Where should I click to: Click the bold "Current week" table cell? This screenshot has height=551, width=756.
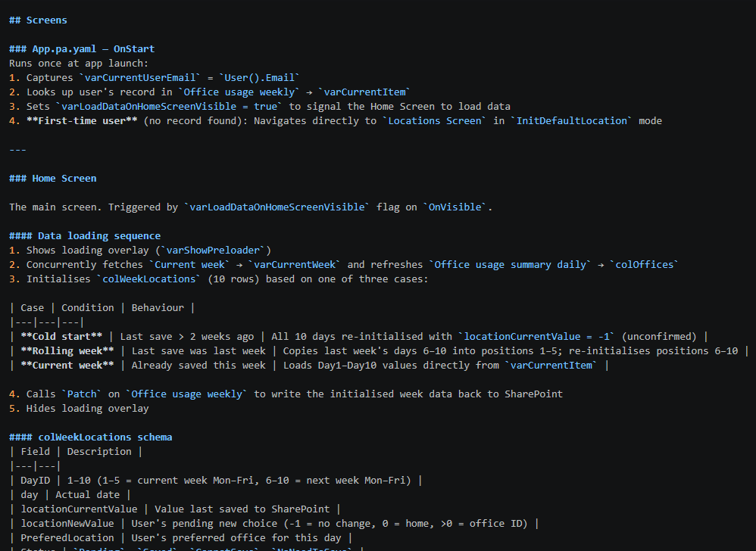[67, 366]
